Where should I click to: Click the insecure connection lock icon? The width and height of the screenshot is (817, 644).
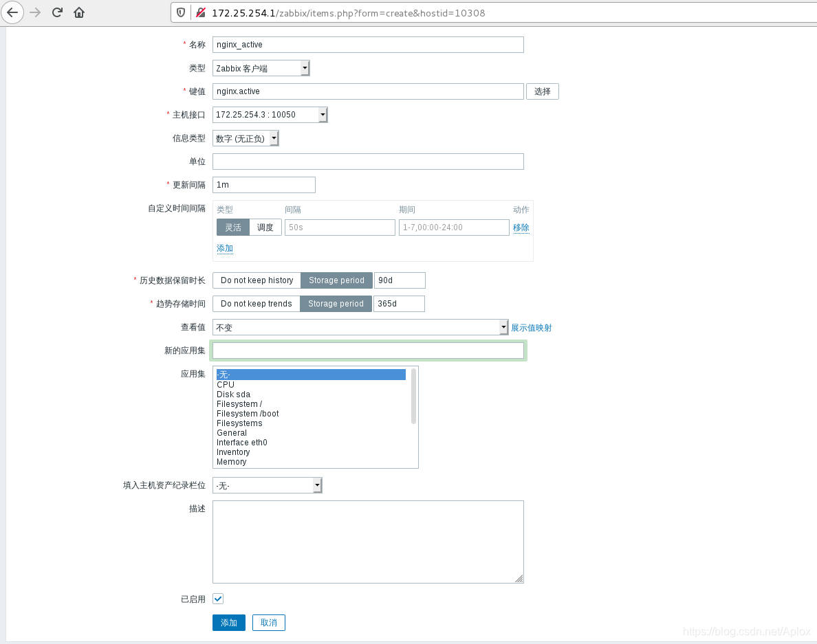[x=201, y=12]
